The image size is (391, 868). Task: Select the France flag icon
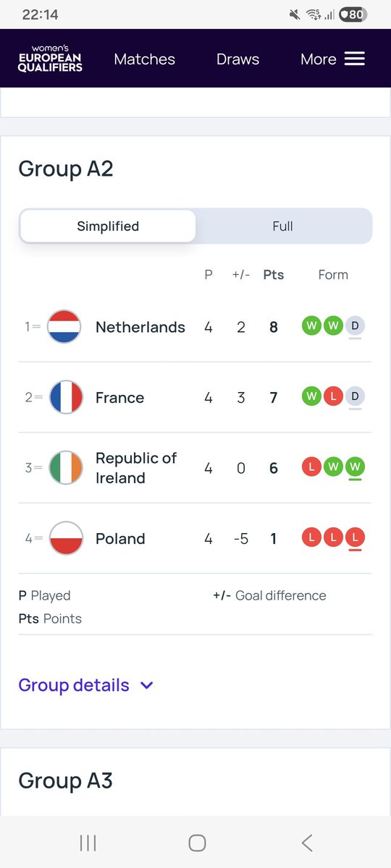pos(66,397)
